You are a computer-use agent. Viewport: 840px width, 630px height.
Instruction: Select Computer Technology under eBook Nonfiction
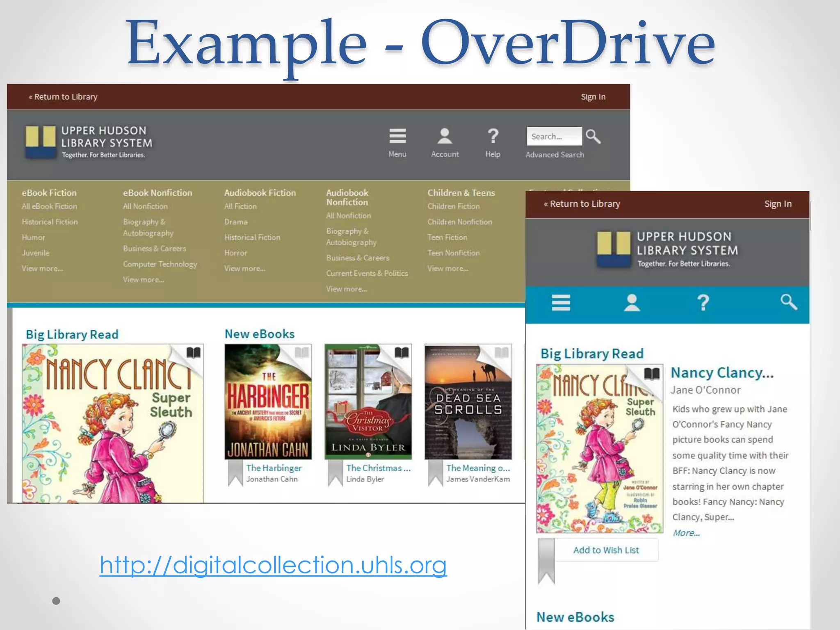coord(160,264)
